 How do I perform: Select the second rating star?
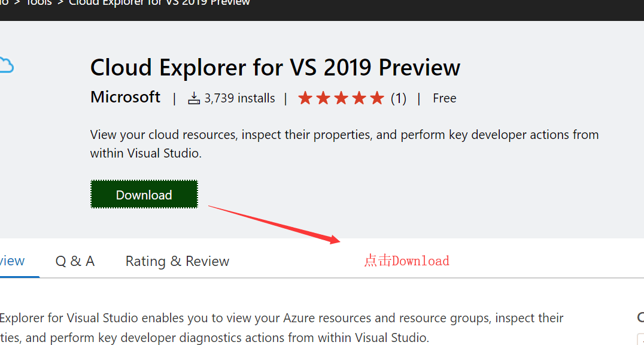tap(323, 98)
